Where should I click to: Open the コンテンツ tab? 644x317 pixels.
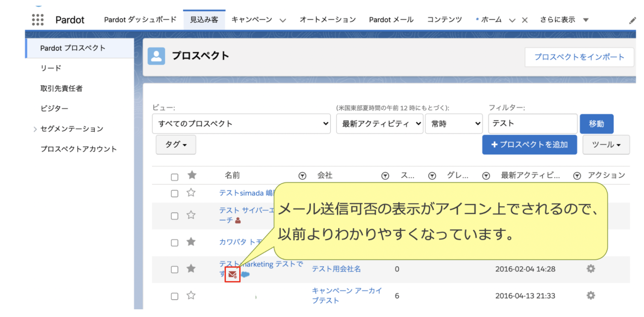click(x=445, y=20)
